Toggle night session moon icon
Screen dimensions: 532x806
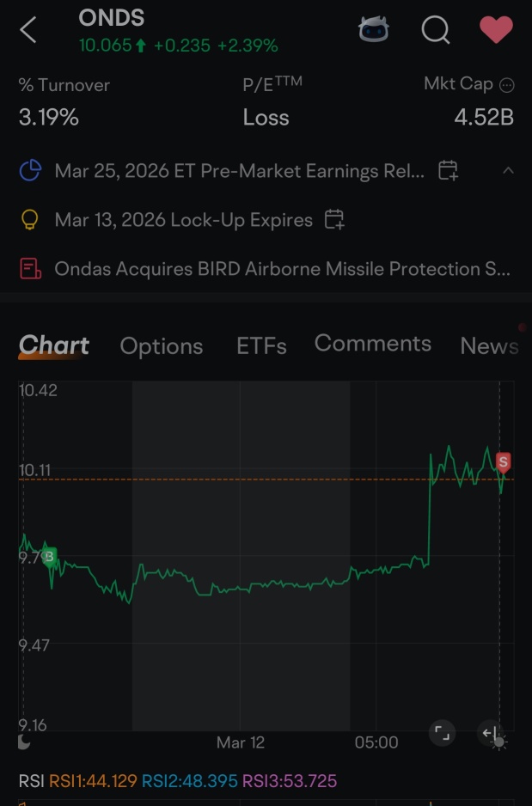[x=24, y=742]
